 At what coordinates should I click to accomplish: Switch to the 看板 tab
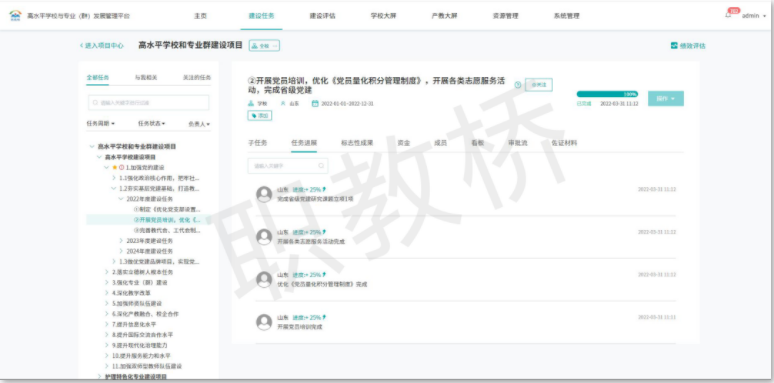click(x=477, y=143)
